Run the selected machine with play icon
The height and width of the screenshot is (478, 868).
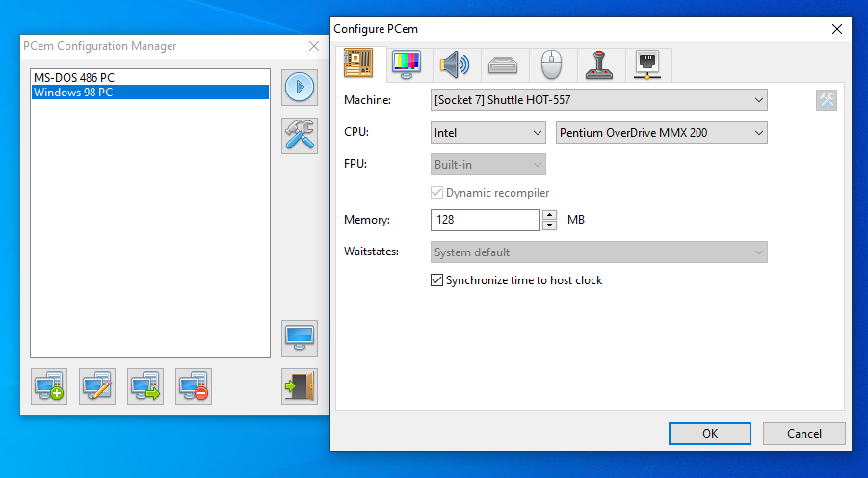click(300, 88)
